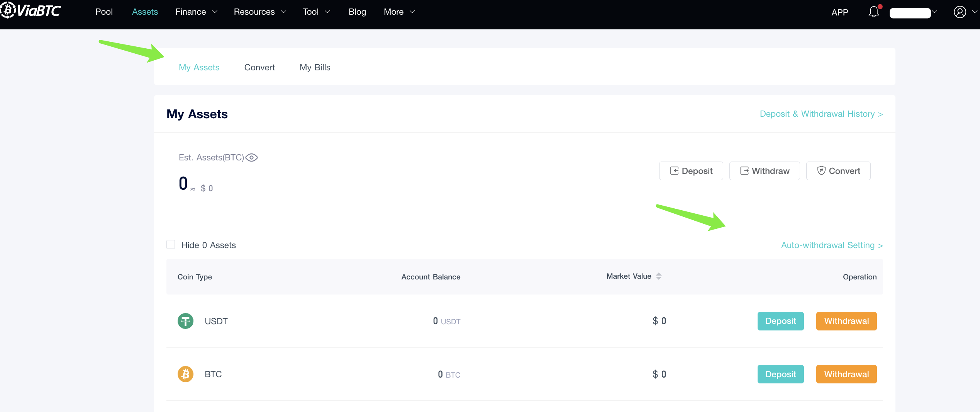Go to the Pool page
980x412 pixels.
tap(104, 12)
